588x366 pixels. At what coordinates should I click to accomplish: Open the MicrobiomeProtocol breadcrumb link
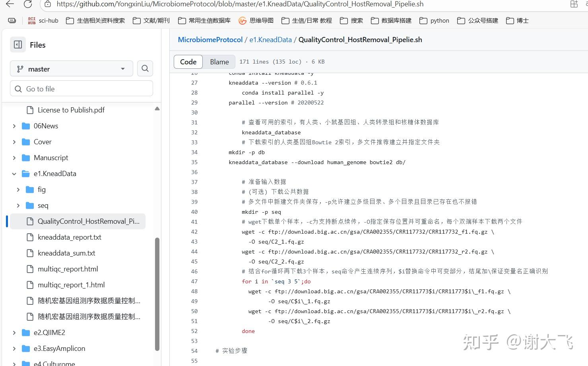(x=210, y=39)
